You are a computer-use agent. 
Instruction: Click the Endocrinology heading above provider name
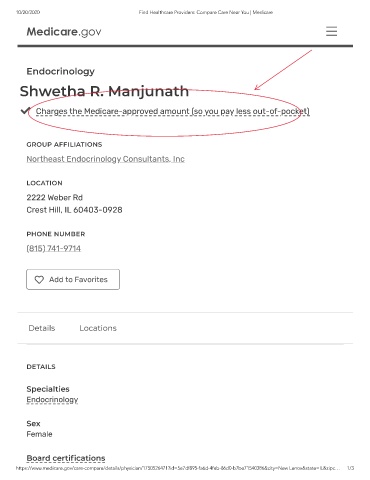60,71
